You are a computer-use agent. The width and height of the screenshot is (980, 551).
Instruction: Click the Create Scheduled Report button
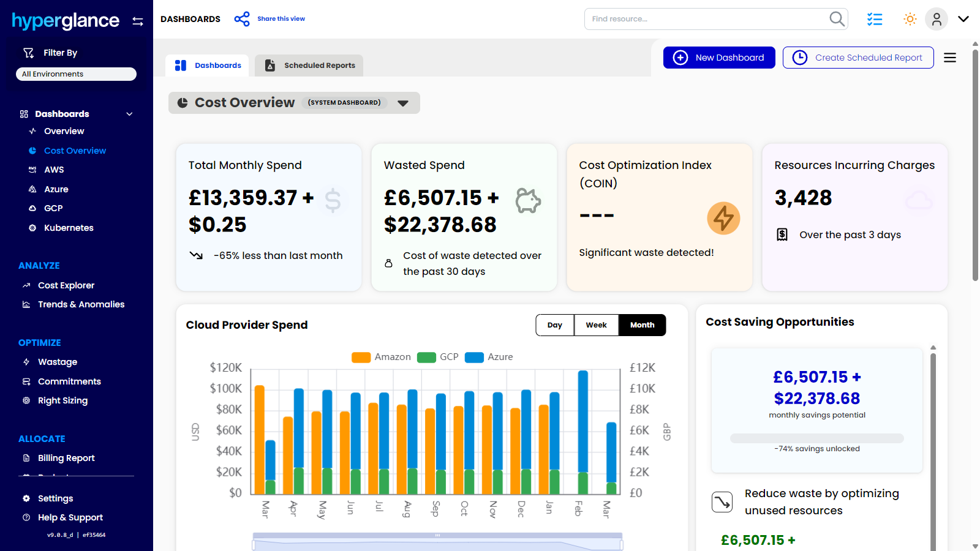point(858,58)
